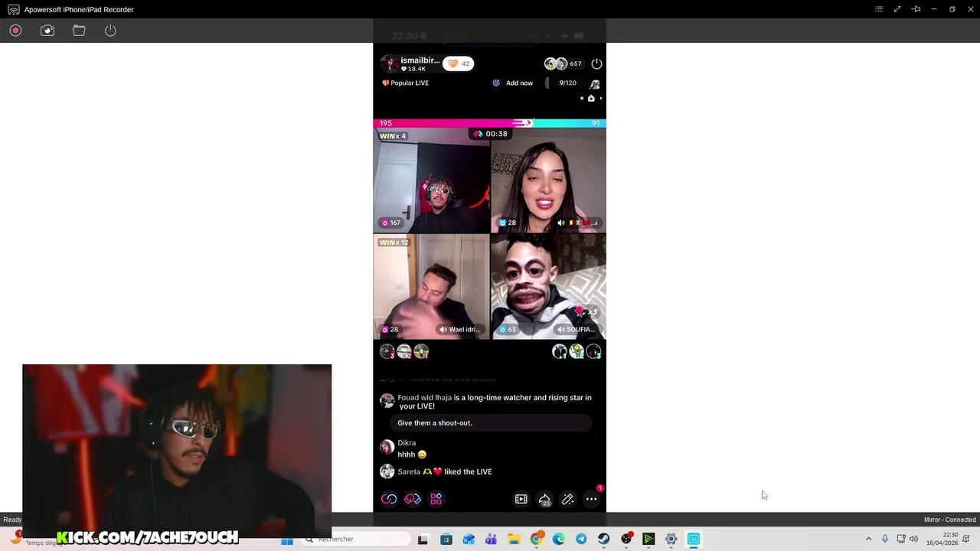Viewport: 980px width, 551px height.
Task: Open the enhance magic wand icon
Action: coord(568,499)
